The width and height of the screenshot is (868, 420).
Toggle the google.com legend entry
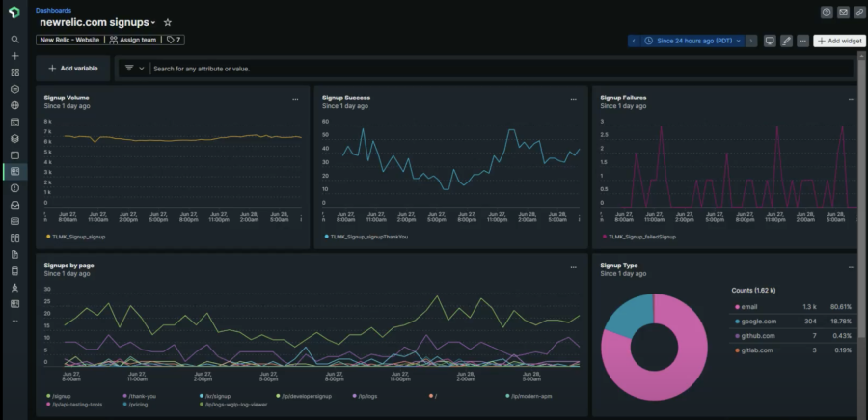click(756, 321)
